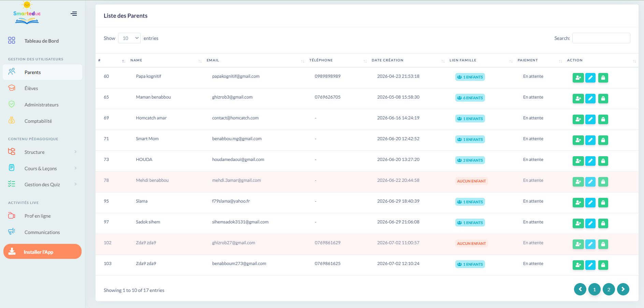Go to Tableau de Bord

pyautogui.click(x=42, y=41)
